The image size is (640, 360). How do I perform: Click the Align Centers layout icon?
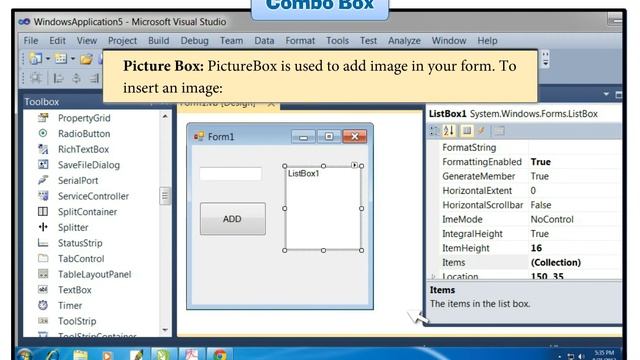[76, 78]
